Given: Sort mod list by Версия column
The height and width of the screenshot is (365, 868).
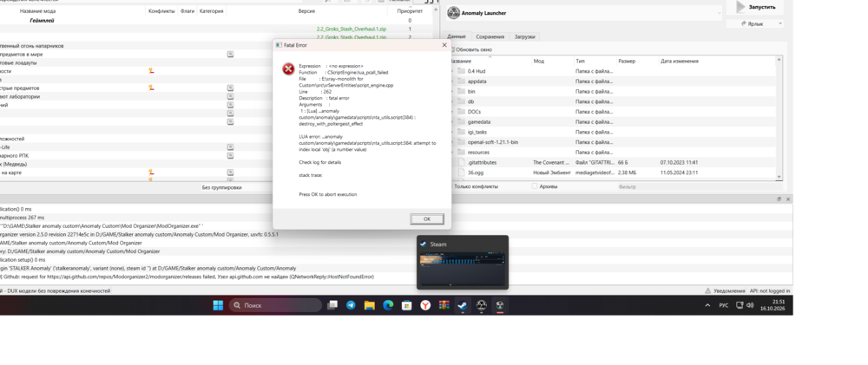Looking at the screenshot, I should tap(306, 11).
